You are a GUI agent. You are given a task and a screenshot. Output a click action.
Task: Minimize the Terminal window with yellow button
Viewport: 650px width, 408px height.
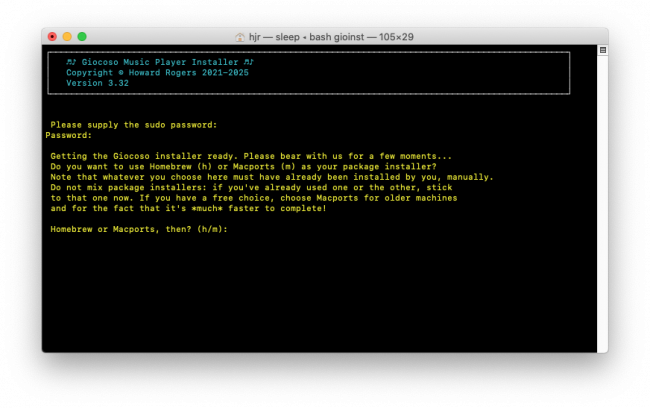point(67,37)
